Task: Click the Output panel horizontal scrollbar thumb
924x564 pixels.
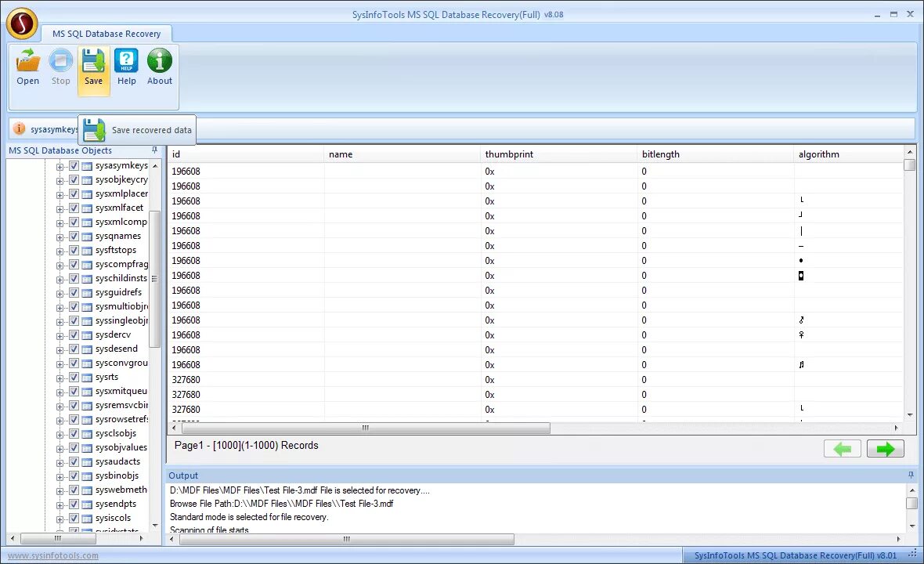Action: (x=346, y=539)
